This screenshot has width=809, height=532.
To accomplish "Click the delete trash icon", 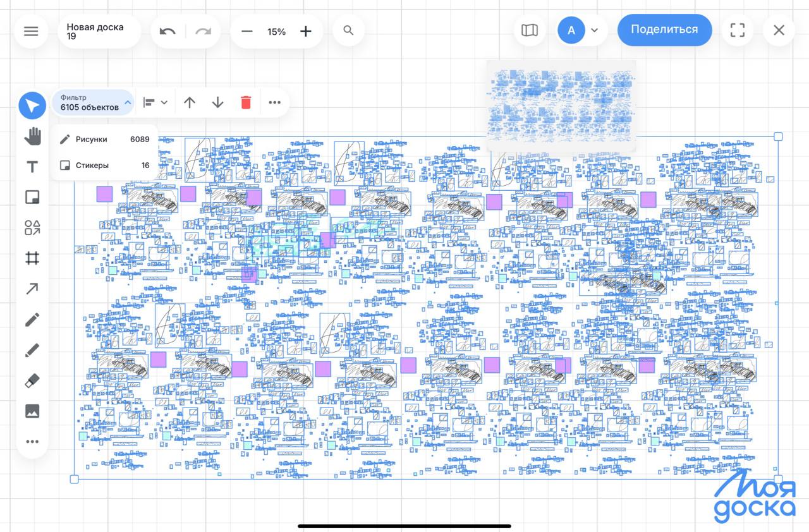I will [246, 102].
